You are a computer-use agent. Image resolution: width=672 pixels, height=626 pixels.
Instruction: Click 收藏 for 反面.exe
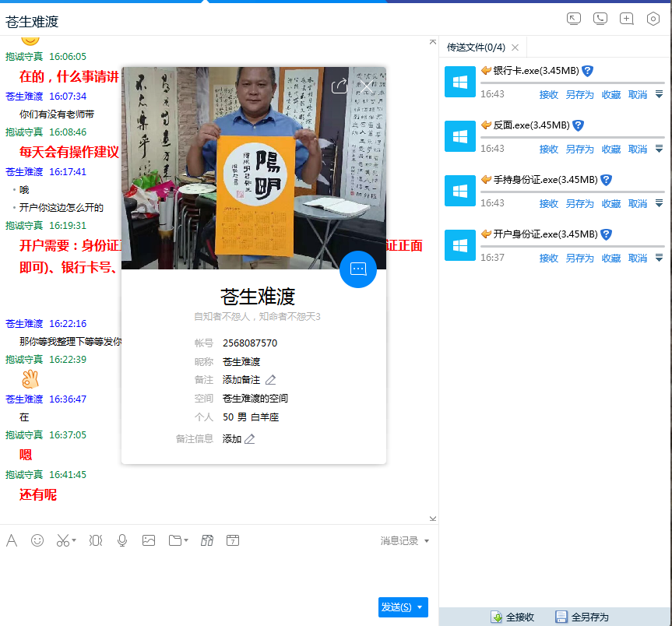pos(610,149)
